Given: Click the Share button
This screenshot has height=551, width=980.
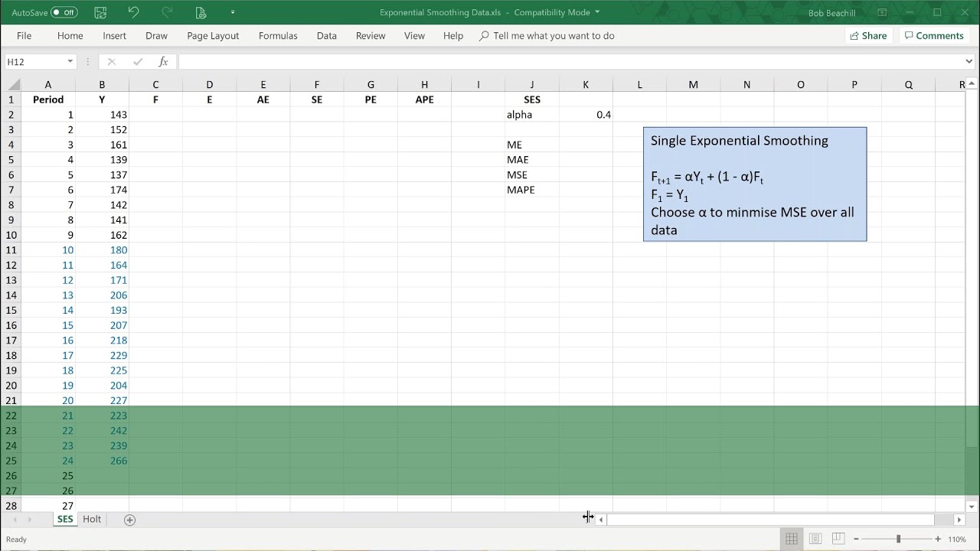Looking at the screenshot, I should click(x=868, y=36).
